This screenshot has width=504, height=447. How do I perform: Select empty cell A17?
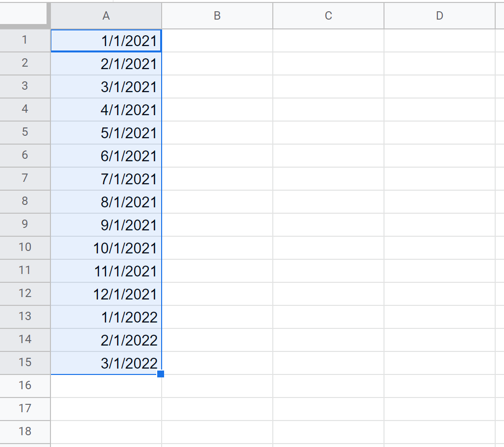tap(106, 409)
